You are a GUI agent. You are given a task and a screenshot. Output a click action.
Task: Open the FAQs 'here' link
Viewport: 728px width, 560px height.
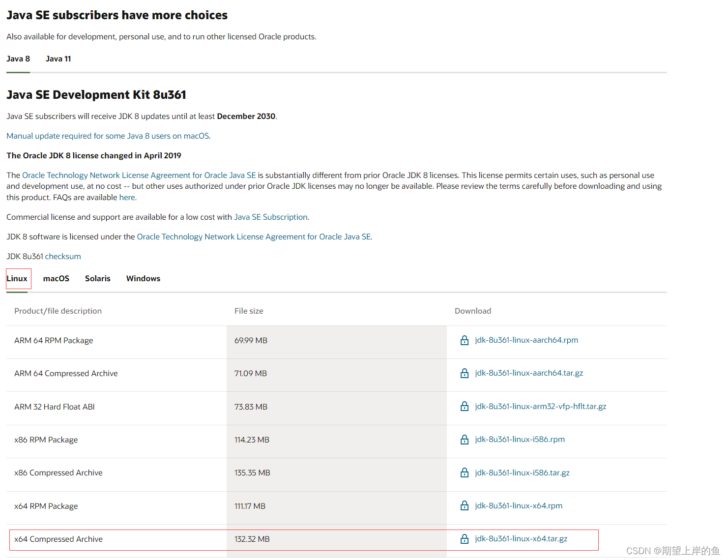[x=127, y=198]
